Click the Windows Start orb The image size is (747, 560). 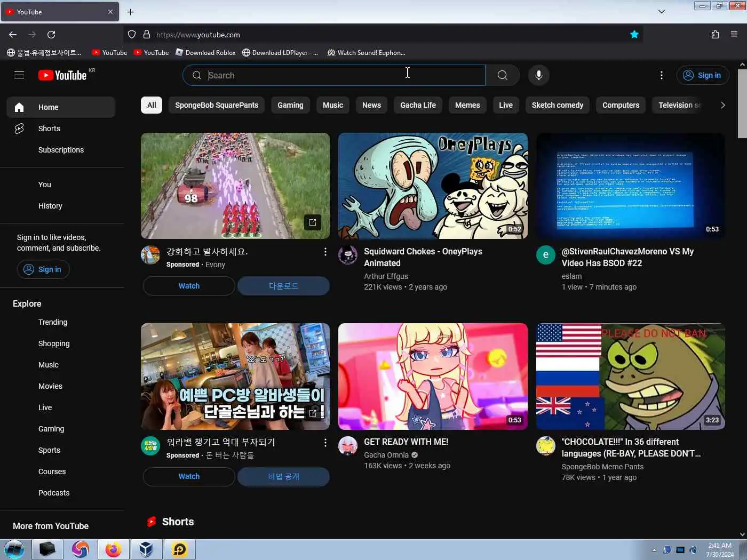click(14, 549)
